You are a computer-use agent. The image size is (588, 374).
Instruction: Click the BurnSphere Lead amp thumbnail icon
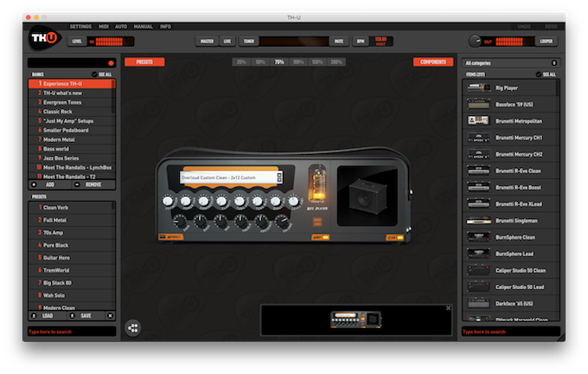(x=478, y=254)
